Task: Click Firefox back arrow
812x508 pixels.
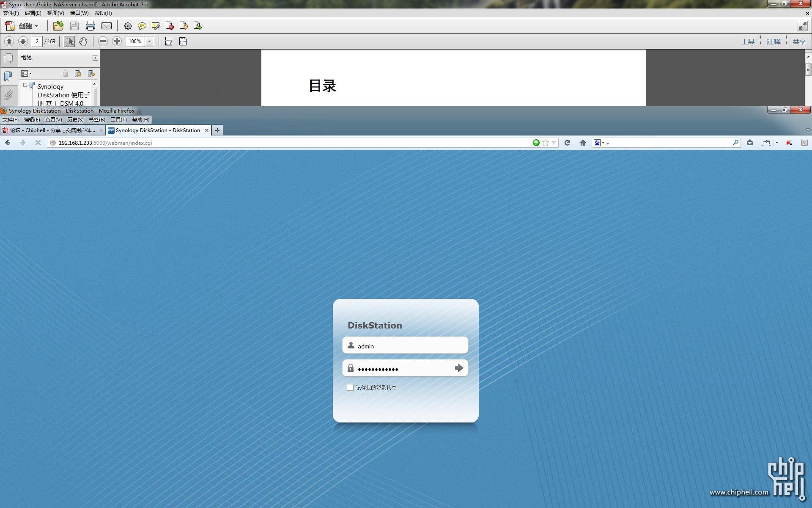Action: coord(8,143)
